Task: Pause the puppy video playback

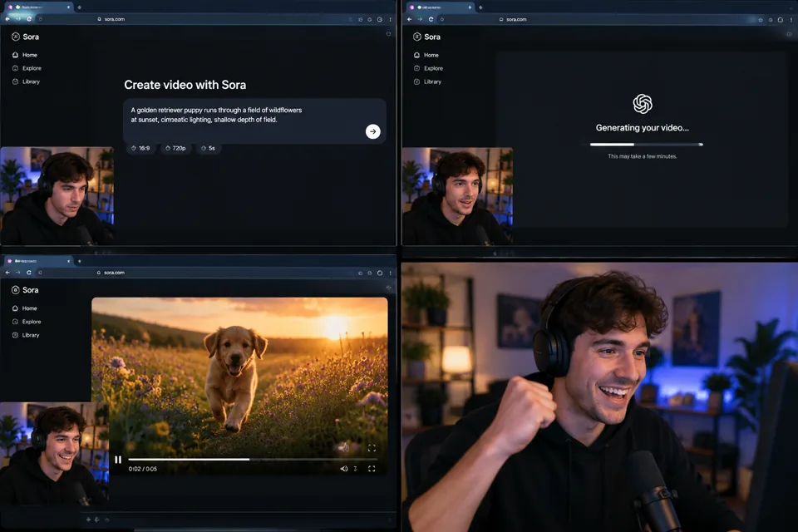Action: pos(118,460)
